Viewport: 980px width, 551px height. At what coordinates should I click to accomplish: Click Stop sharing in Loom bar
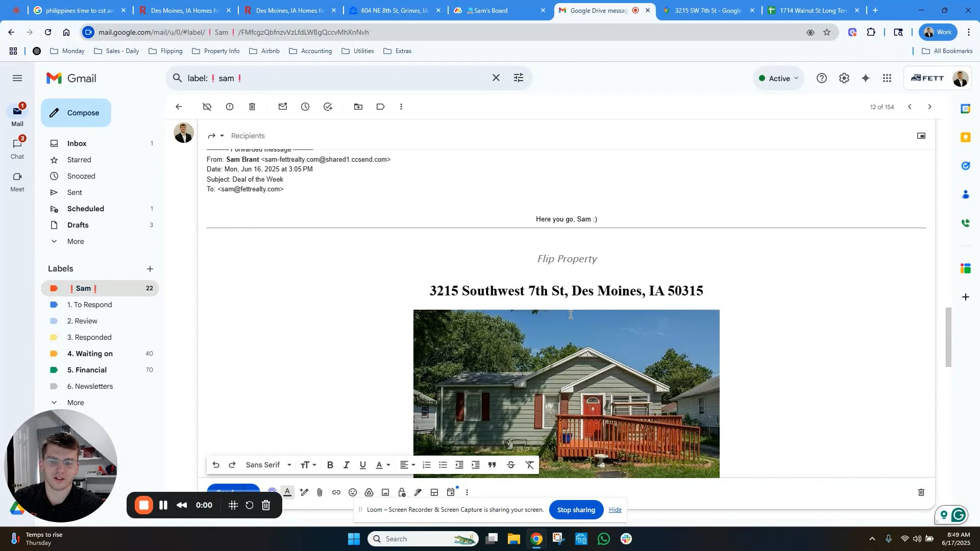pyautogui.click(x=576, y=510)
